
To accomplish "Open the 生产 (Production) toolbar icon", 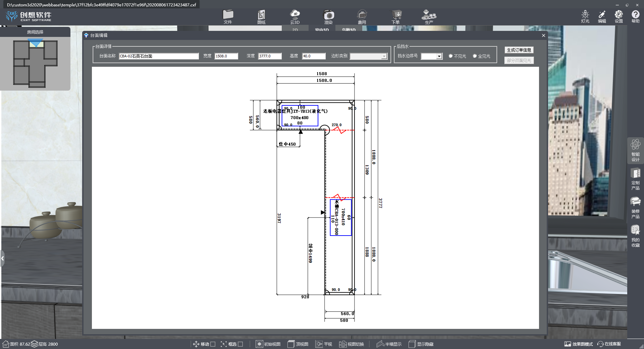I will coord(429,16).
